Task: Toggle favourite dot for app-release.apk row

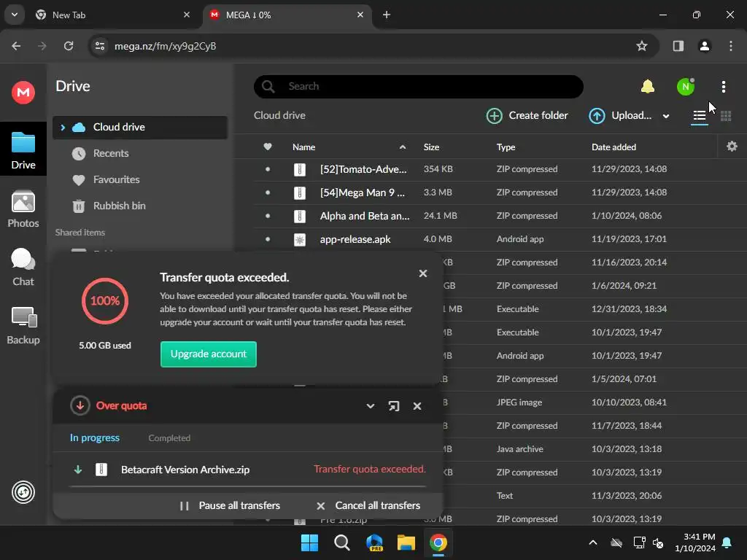Action: (268, 239)
